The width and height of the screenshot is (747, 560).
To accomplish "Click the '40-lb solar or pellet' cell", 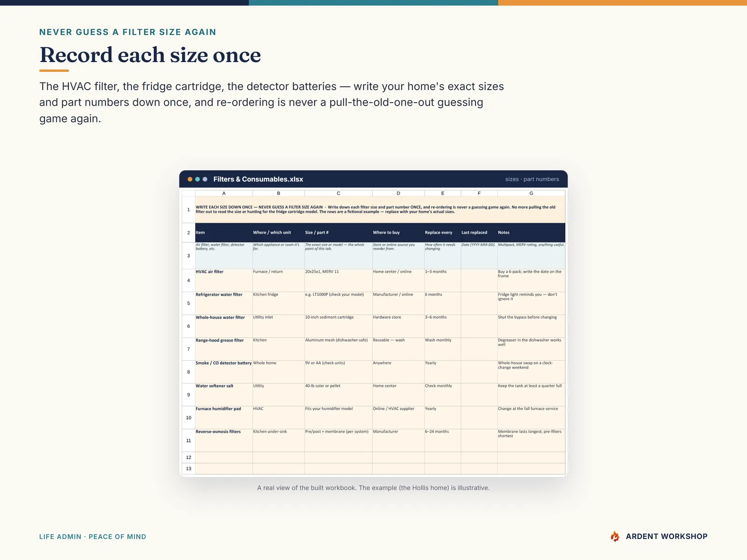I will [338, 395].
